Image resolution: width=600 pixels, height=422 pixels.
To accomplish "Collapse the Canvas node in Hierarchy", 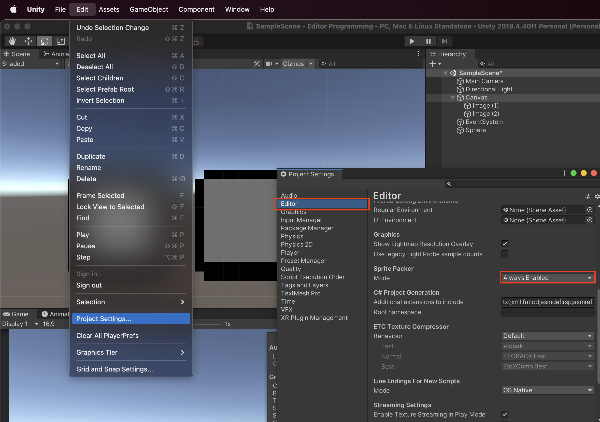I will (453, 98).
